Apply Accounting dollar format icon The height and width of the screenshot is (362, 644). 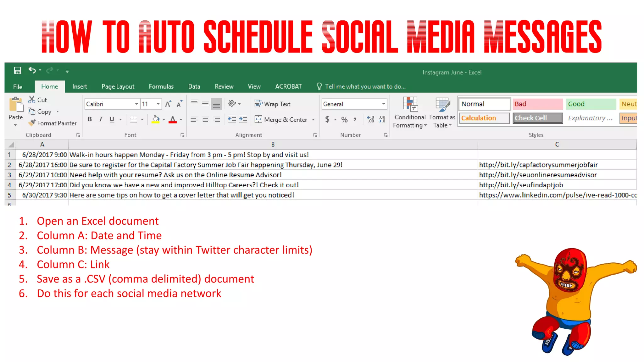point(327,119)
